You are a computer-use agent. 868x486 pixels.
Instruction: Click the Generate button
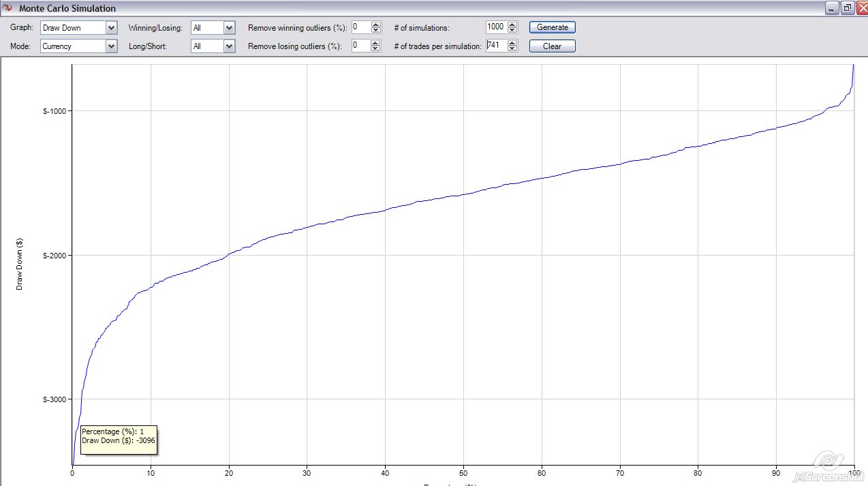[552, 27]
